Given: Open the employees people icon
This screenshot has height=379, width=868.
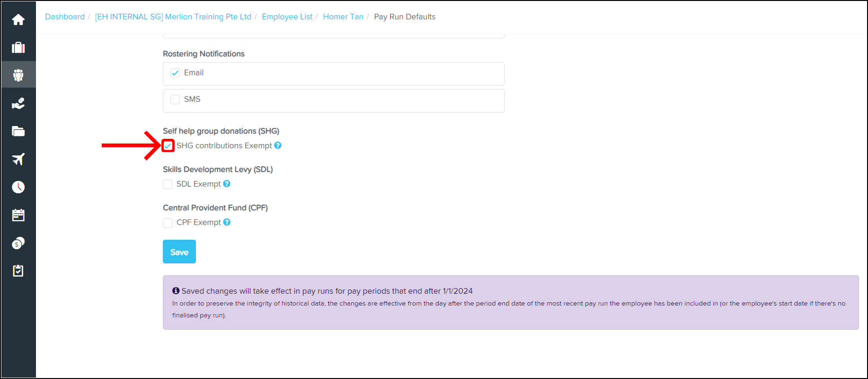Looking at the screenshot, I should tap(18, 75).
